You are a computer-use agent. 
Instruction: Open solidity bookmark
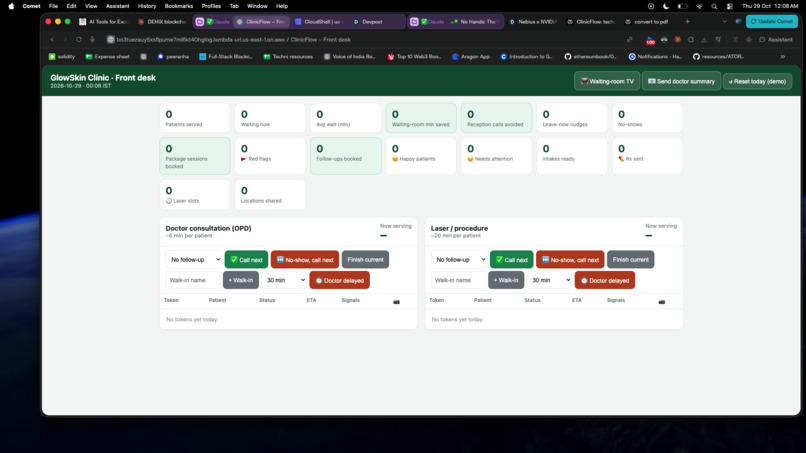pos(62,57)
